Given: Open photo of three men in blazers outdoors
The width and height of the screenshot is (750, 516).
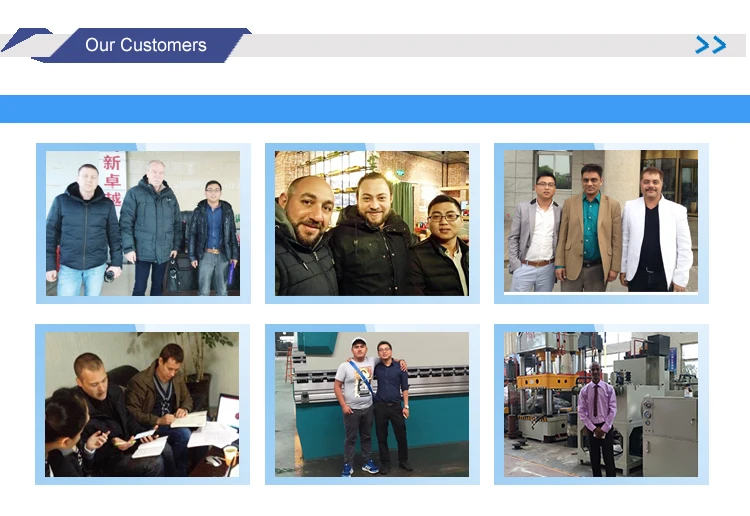Looking at the screenshot, I should click(601, 221).
